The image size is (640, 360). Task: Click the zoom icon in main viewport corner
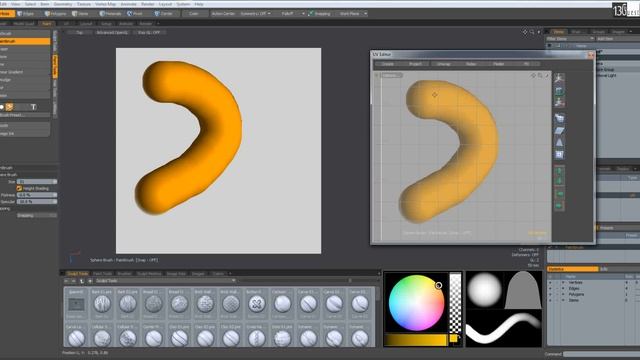click(x=532, y=32)
